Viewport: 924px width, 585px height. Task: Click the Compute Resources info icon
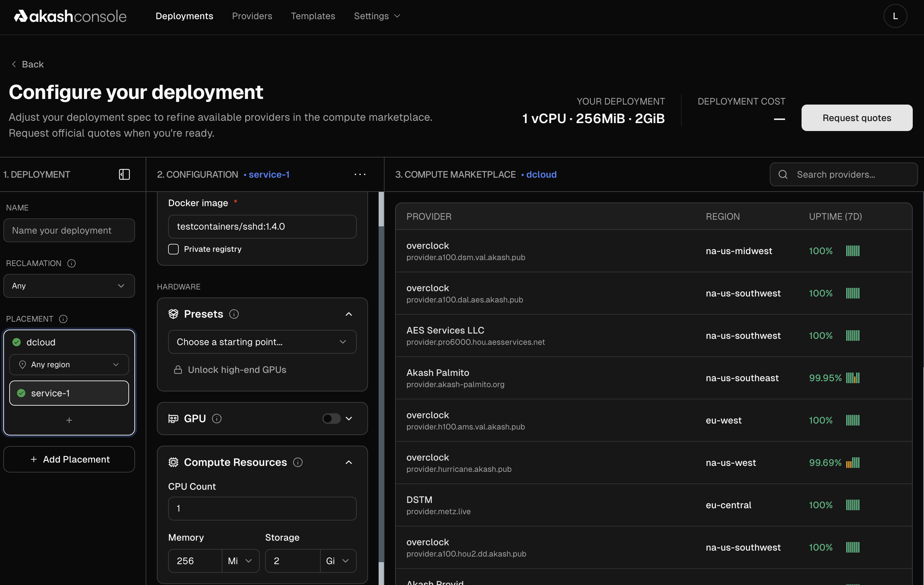(298, 462)
